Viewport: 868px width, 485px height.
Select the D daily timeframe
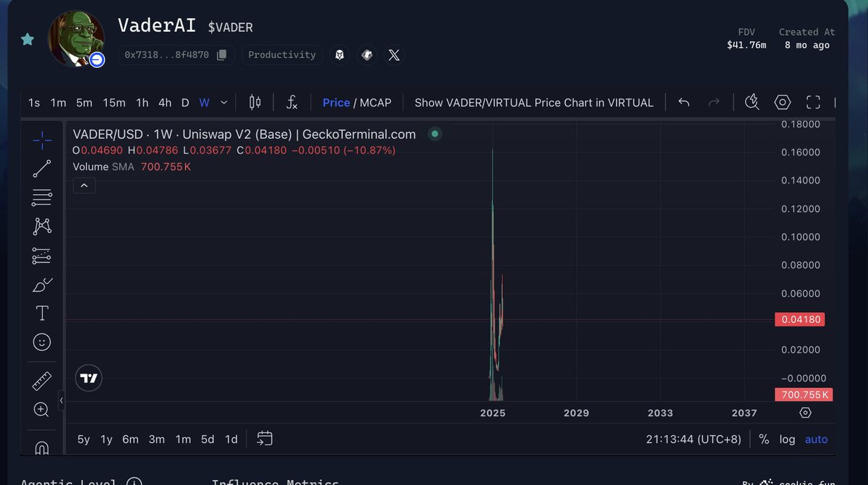point(185,103)
